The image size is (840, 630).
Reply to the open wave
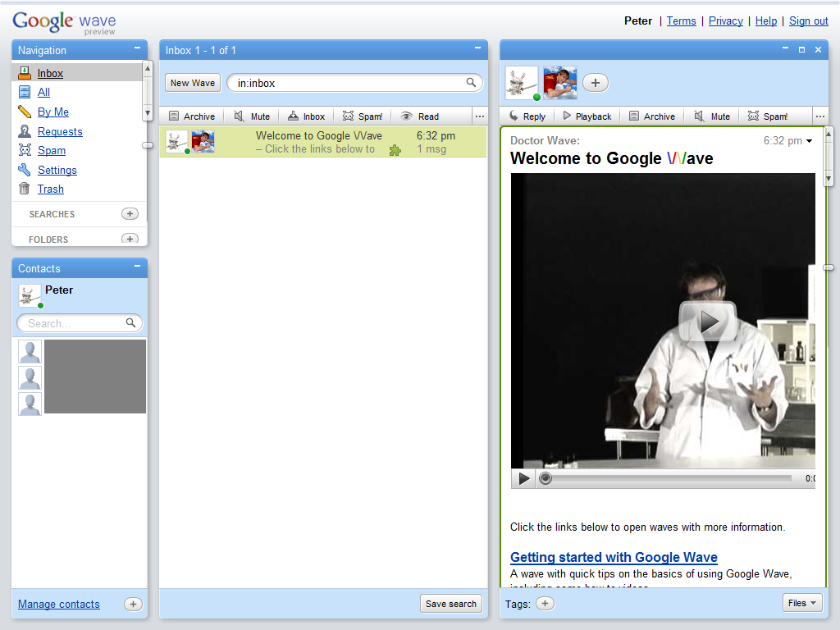pyautogui.click(x=527, y=116)
